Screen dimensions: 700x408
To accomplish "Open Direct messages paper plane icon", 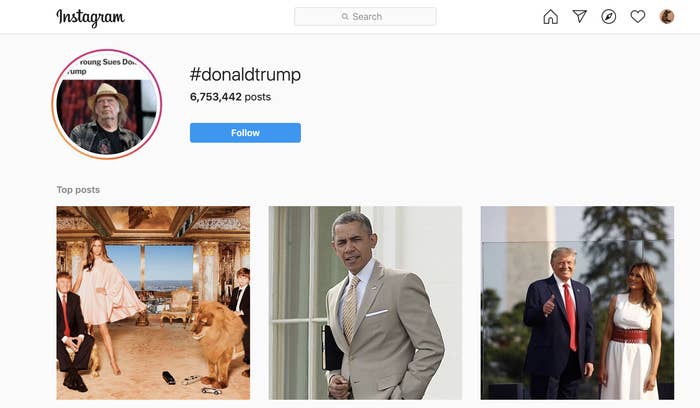I will coord(579,17).
